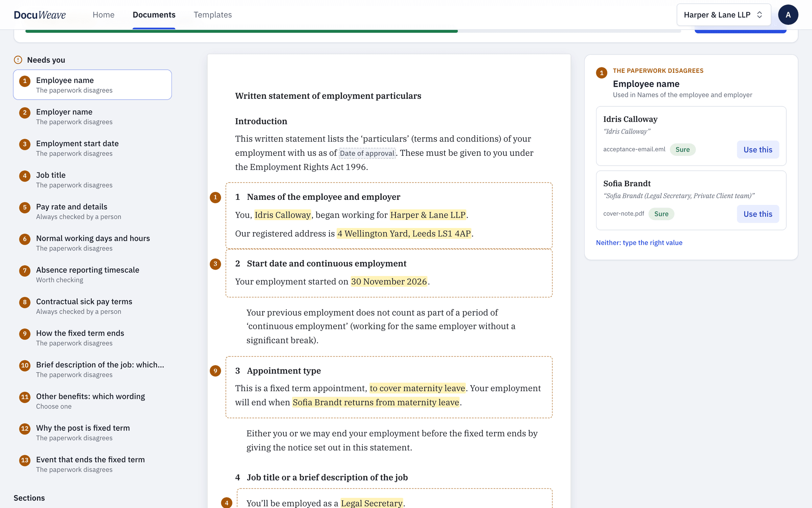This screenshot has width=812, height=508.
Task: Open the Employment start date issue
Action: [92, 148]
